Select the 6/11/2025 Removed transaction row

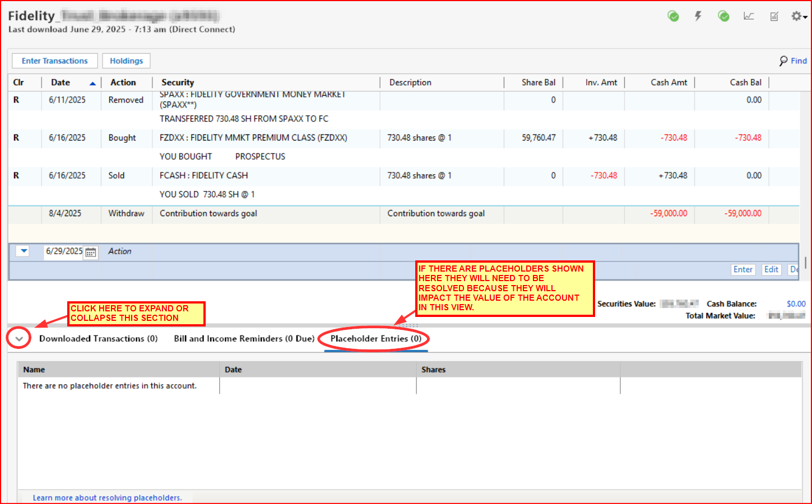(x=403, y=101)
